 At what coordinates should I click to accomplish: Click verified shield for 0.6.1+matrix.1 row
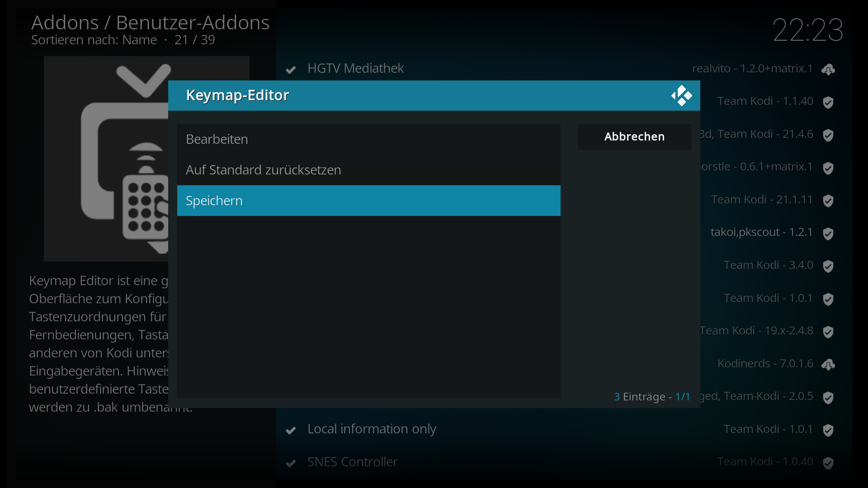pyautogui.click(x=828, y=168)
